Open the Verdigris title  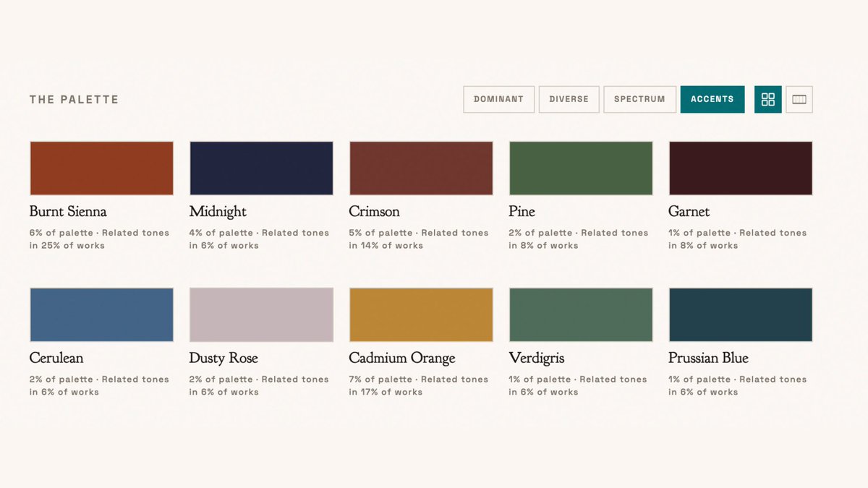tap(536, 358)
